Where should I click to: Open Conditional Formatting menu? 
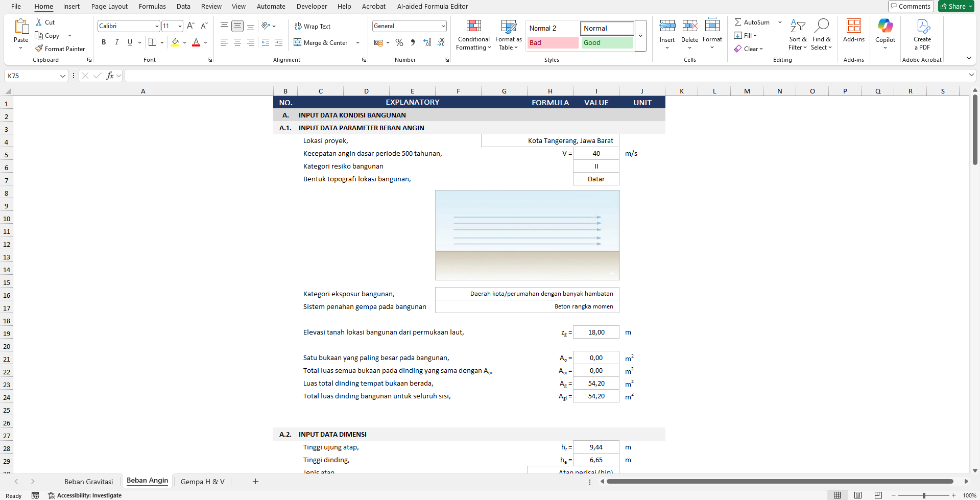point(473,35)
